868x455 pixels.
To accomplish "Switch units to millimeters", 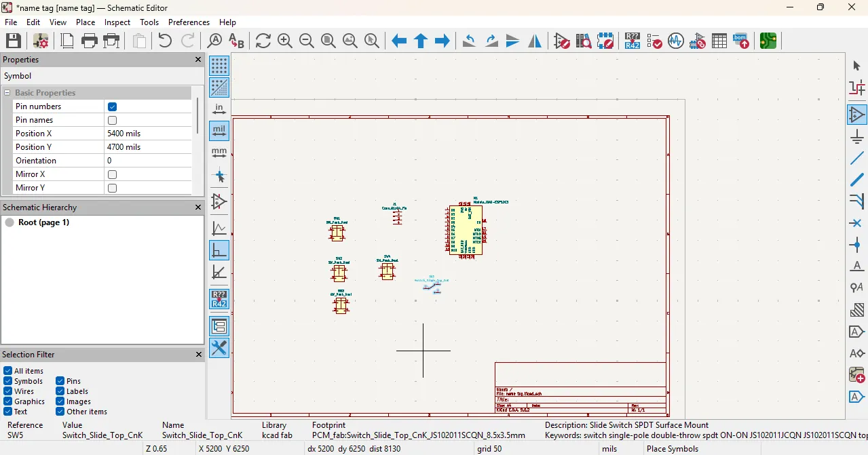I will (219, 153).
